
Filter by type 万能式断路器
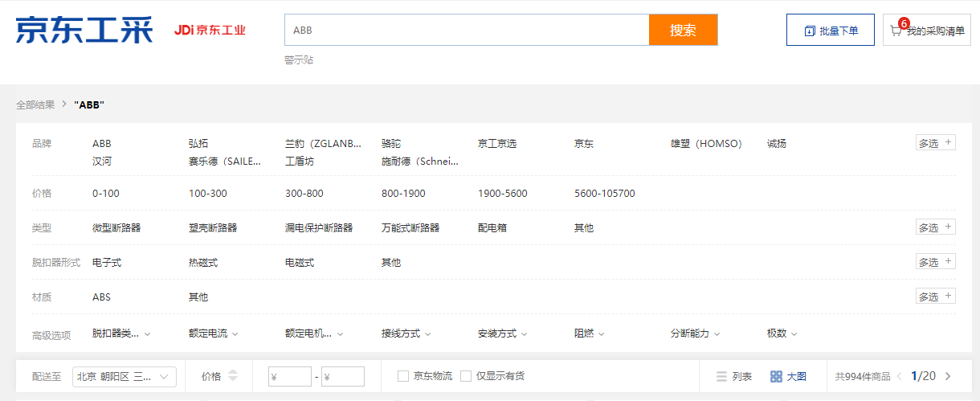[x=410, y=228]
